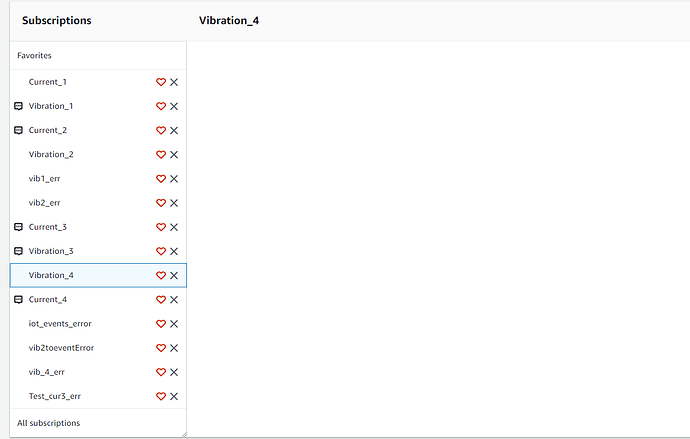
Task: Toggle the favorite heart for Vibration_4
Action: [x=161, y=275]
